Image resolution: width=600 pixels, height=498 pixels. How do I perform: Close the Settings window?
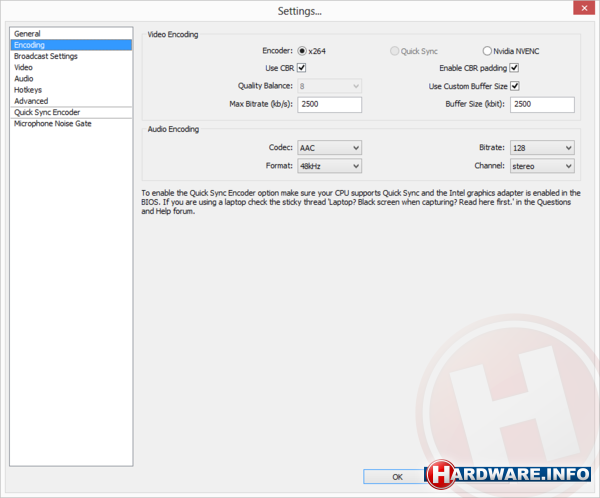point(584,8)
